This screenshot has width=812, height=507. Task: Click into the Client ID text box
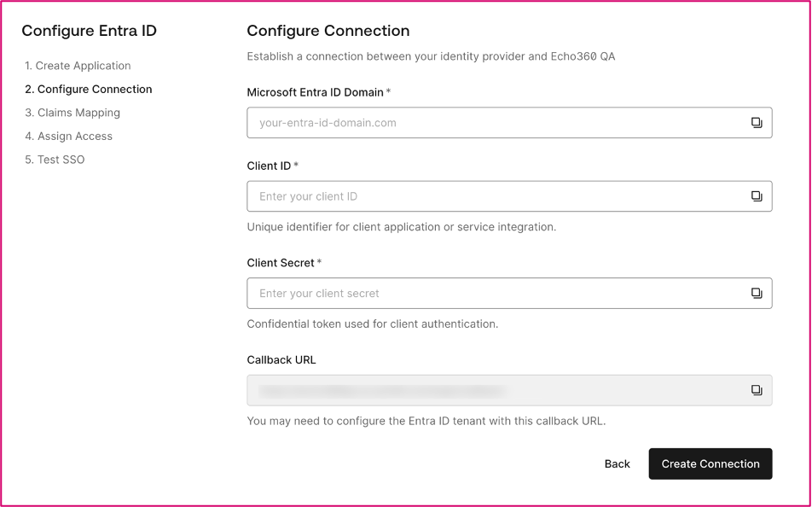(x=495, y=196)
